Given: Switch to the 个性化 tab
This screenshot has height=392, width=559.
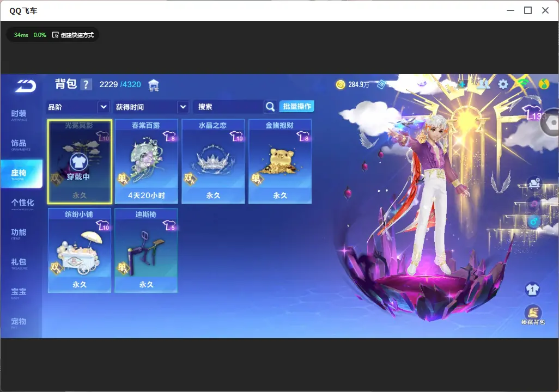Looking at the screenshot, I should coord(22,203).
